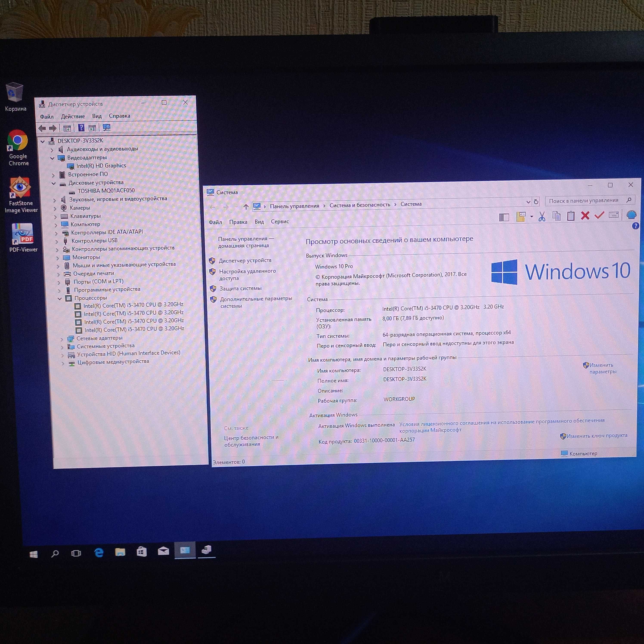Click the Up arrow in Система navigation bar

click(x=246, y=207)
